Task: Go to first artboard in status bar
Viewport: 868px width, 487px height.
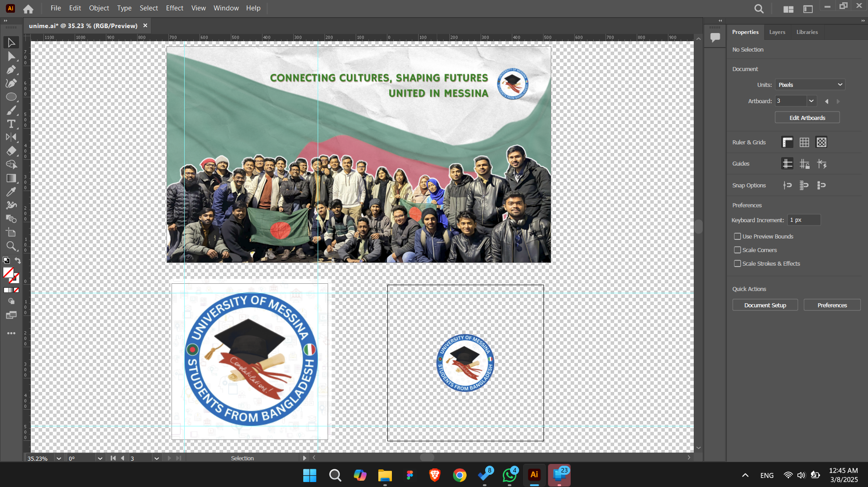Action: click(x=113, y=458)
